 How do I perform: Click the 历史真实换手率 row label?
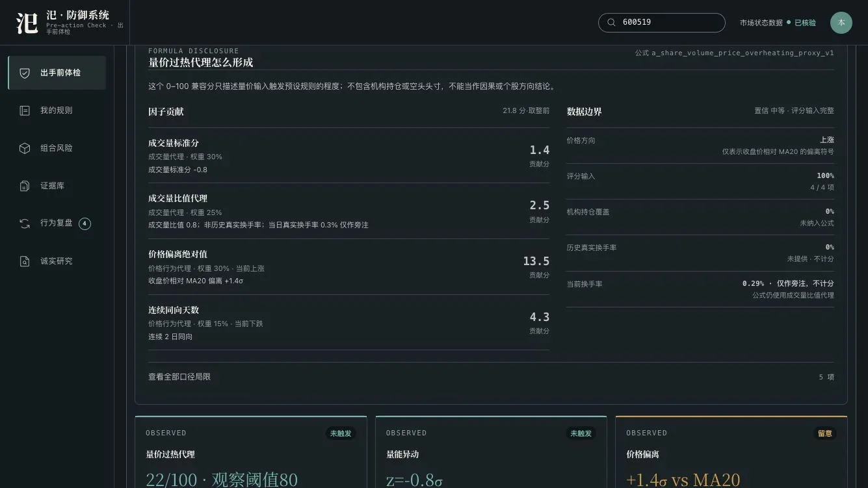[591, 248]
